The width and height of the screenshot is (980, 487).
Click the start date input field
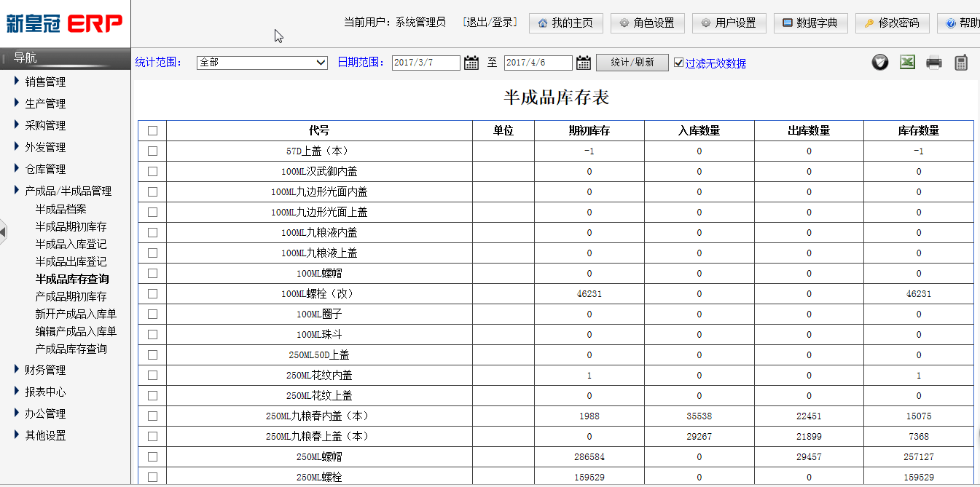(426, 63)
